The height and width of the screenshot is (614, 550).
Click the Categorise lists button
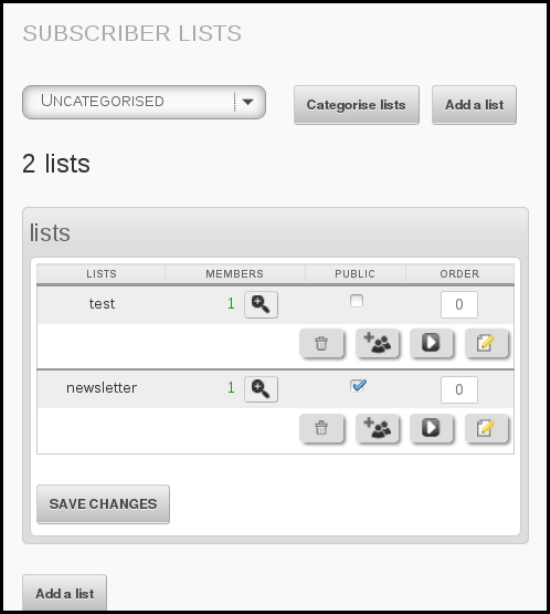tap(357, 105)
